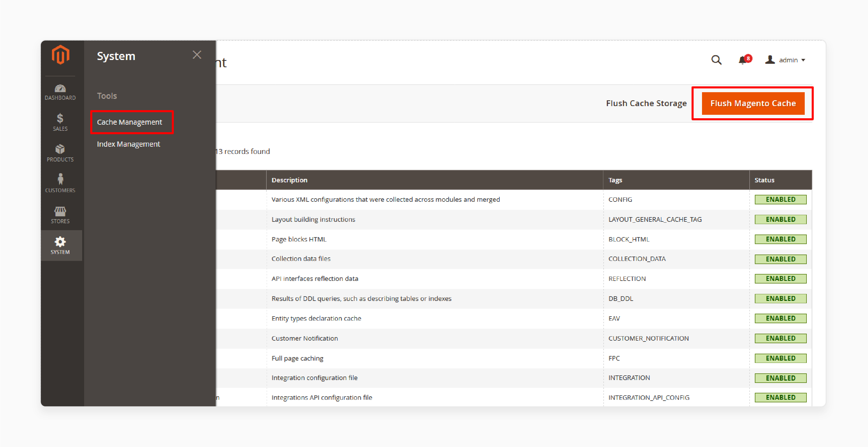The height and width of the screenshot is (447, 868).
Task: Open the Stores sidebar section
Action: click(x=60, y=215)
